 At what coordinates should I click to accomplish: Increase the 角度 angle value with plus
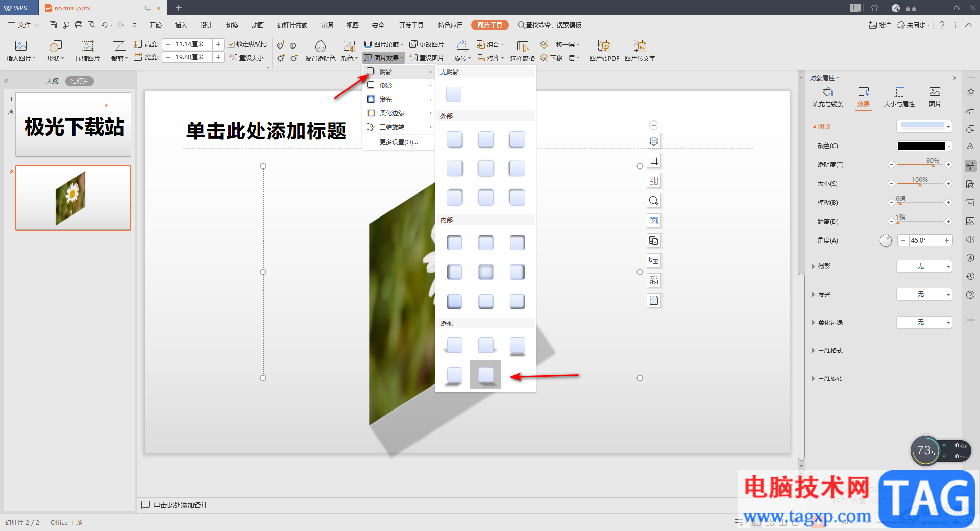[947, 240]
